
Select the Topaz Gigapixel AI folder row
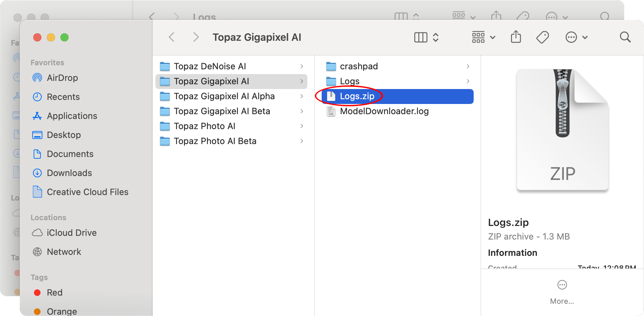coord(231,81)
